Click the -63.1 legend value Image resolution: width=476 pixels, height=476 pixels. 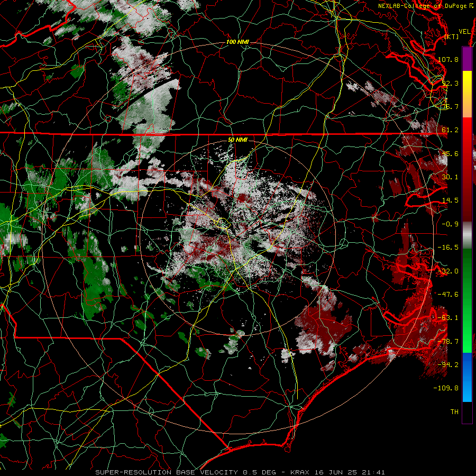448,318
